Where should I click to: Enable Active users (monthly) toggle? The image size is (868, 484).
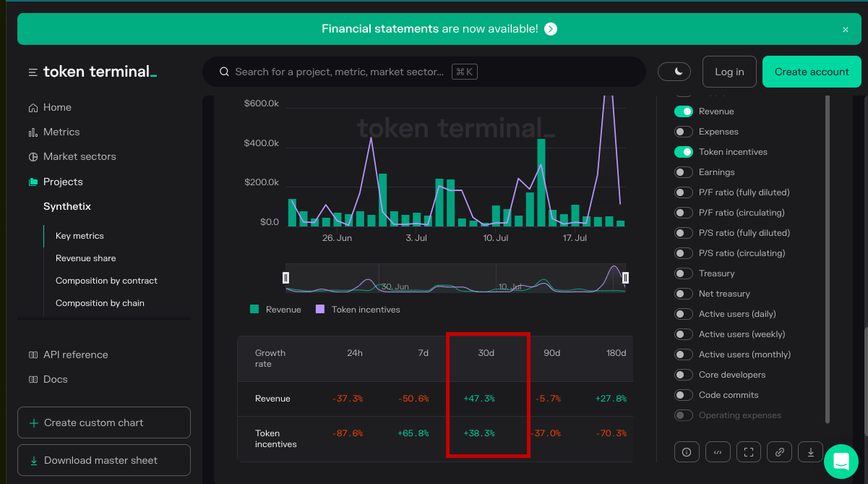click(x=684, y=354)
